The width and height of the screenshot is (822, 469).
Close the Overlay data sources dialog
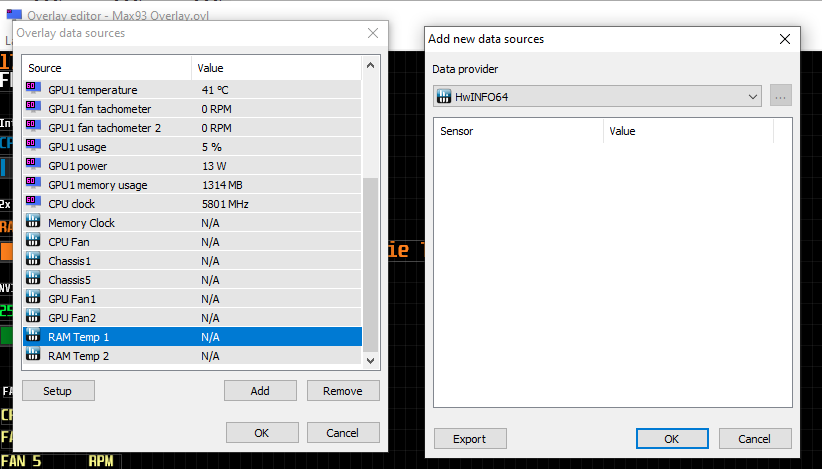tap(373, 33)
